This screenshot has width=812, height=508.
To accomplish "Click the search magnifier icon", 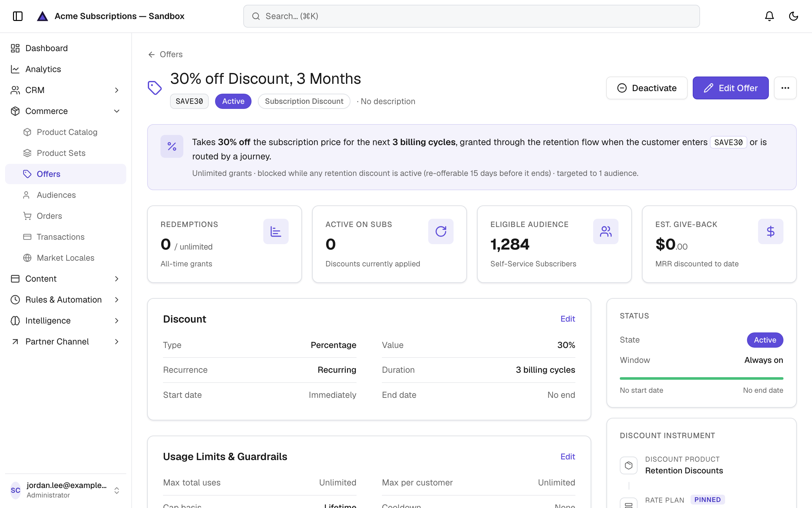I will tap(256, 16).
